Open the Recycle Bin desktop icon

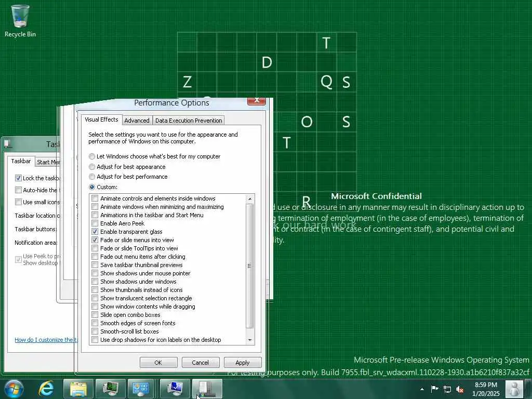(20, 21)
